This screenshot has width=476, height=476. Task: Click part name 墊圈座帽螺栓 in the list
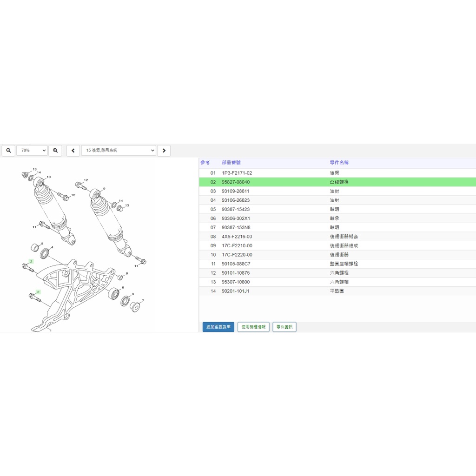[x=344, y=264]
